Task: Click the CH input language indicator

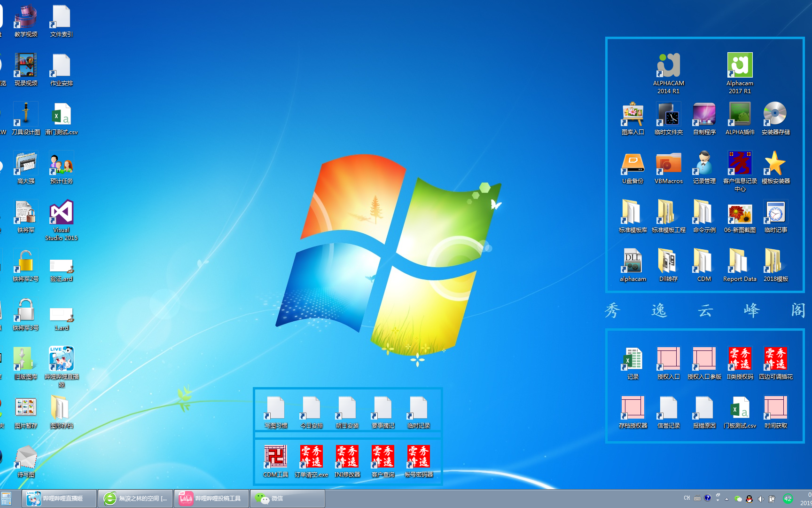Action: click(687, 498)
